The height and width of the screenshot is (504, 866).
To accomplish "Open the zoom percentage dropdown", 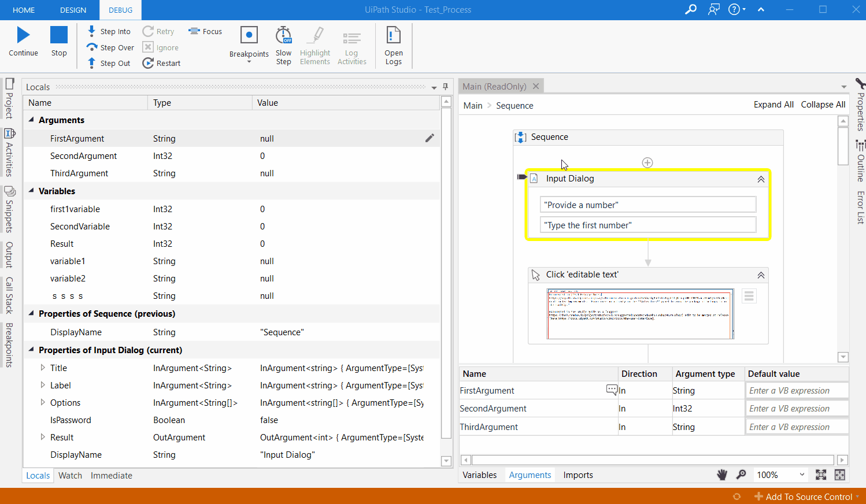I will (x=801, y=475).
